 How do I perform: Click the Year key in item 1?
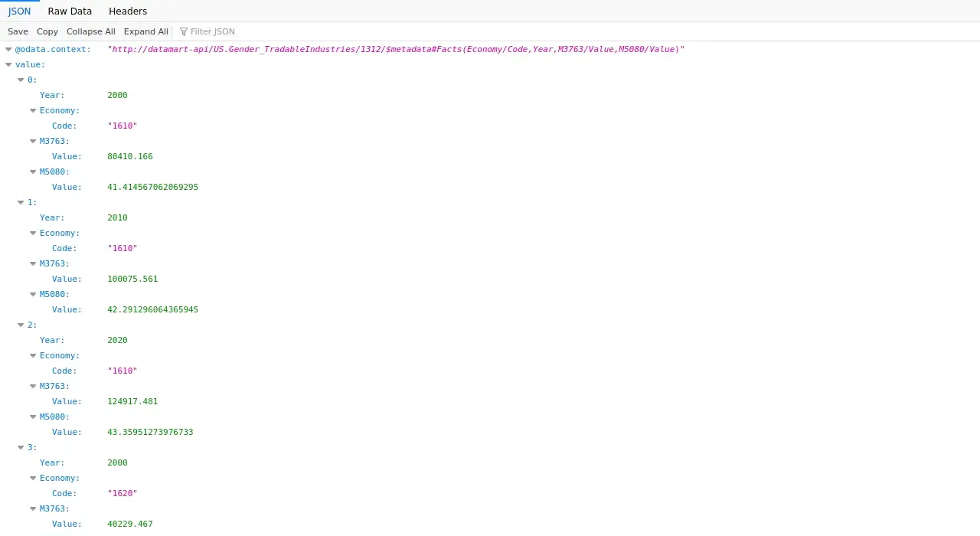click(52, 217)
